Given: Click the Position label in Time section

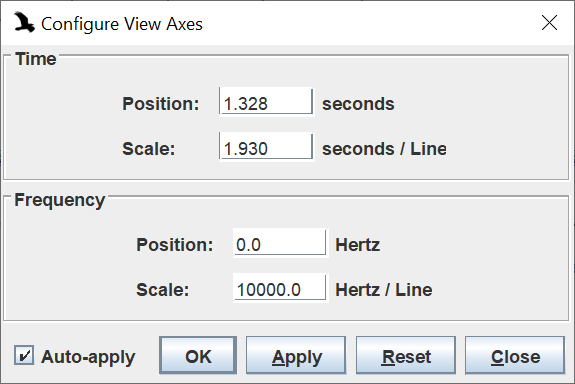Looking at the screenshot, I should pos(161,104).
